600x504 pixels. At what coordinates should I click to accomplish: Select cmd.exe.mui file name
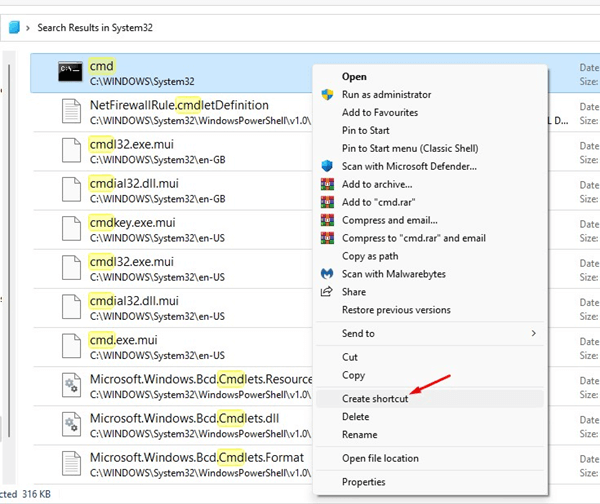[123, 340]
